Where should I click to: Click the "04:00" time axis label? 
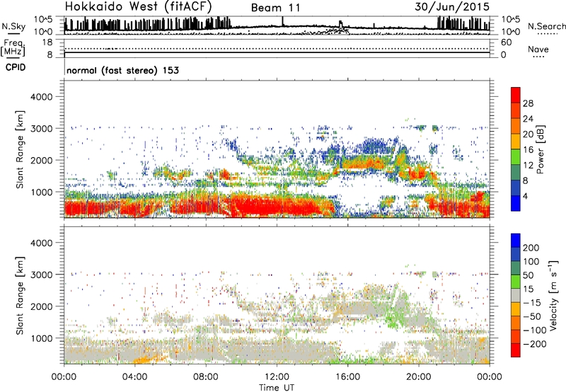(x=134, y=377)
